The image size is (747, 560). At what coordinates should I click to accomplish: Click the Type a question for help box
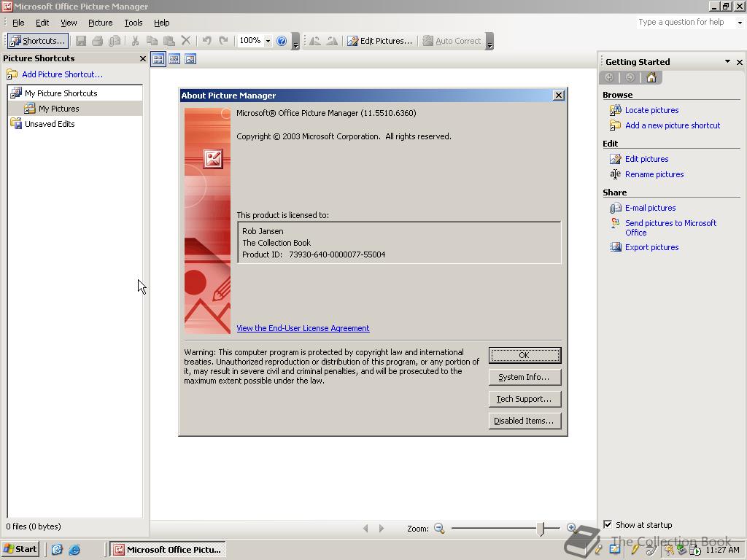point(686,22)
